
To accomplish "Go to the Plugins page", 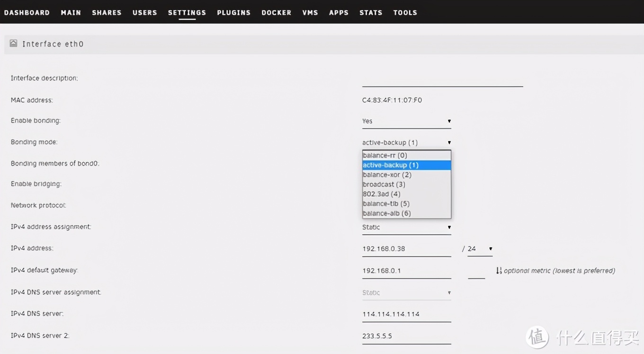I will point(233,13).
